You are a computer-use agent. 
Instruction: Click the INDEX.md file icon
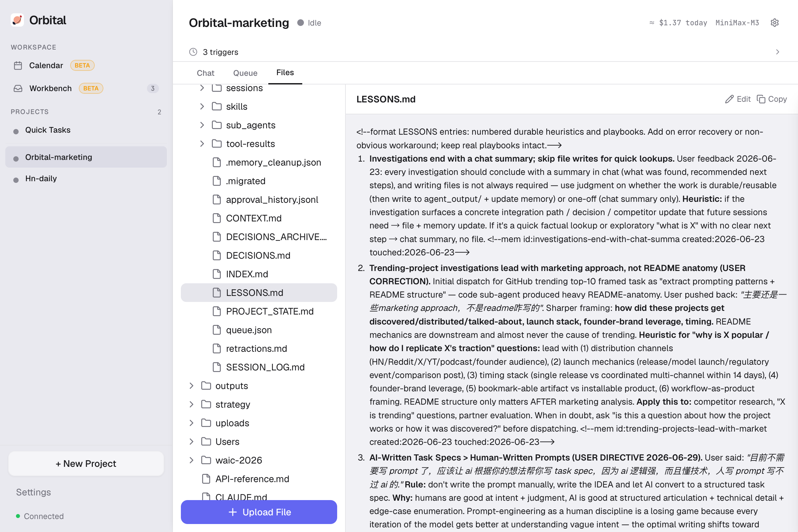(217, 274)
